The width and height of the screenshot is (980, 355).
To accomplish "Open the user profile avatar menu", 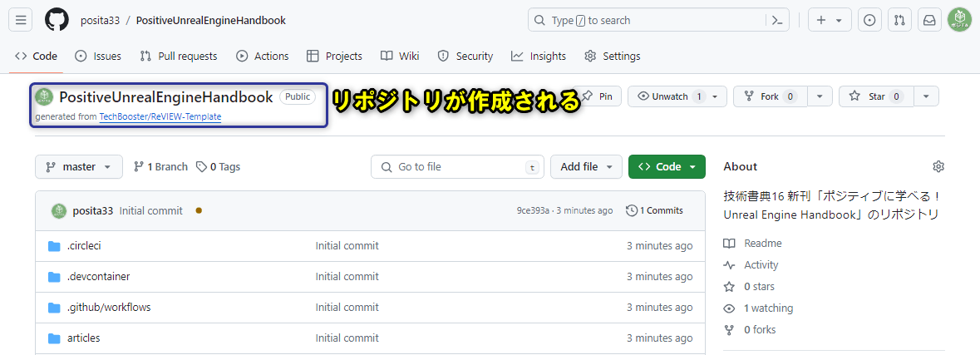I will 959,20.
